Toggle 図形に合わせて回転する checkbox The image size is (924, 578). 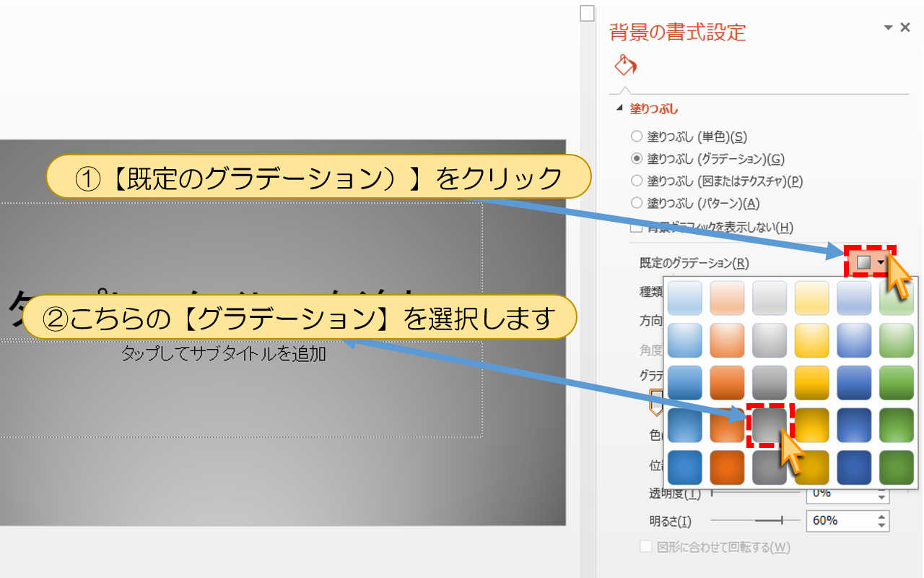tap(646, 547)
